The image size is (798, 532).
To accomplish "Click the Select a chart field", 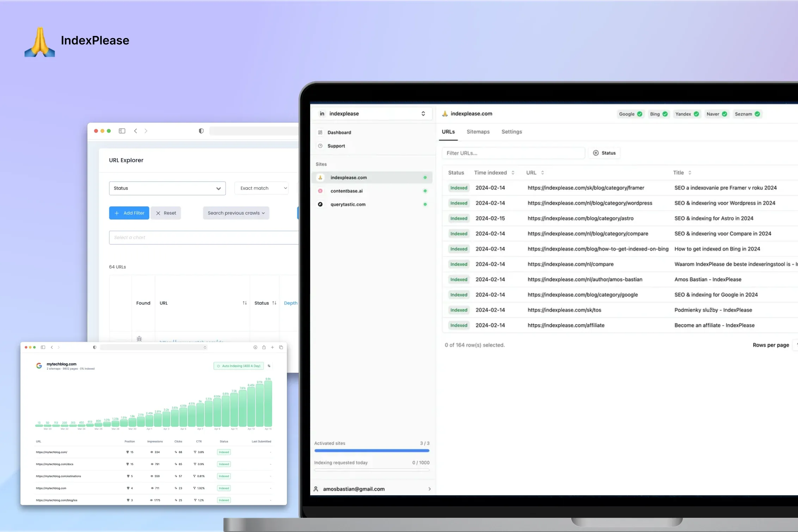I will [x=204, y=237].
